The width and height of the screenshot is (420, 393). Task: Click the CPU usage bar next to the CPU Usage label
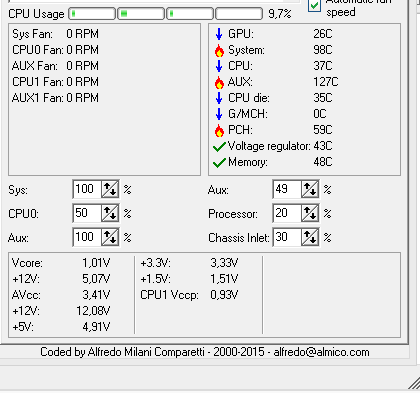pyautogui.click(x=92, y=14)
